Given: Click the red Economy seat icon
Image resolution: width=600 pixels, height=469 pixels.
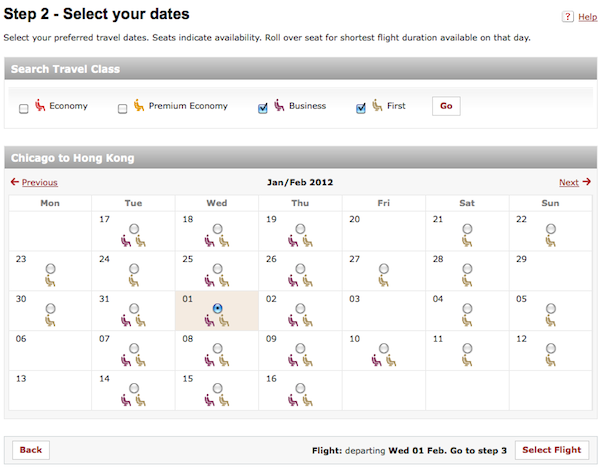Looking at the screenshot, I should click(40, 105).
